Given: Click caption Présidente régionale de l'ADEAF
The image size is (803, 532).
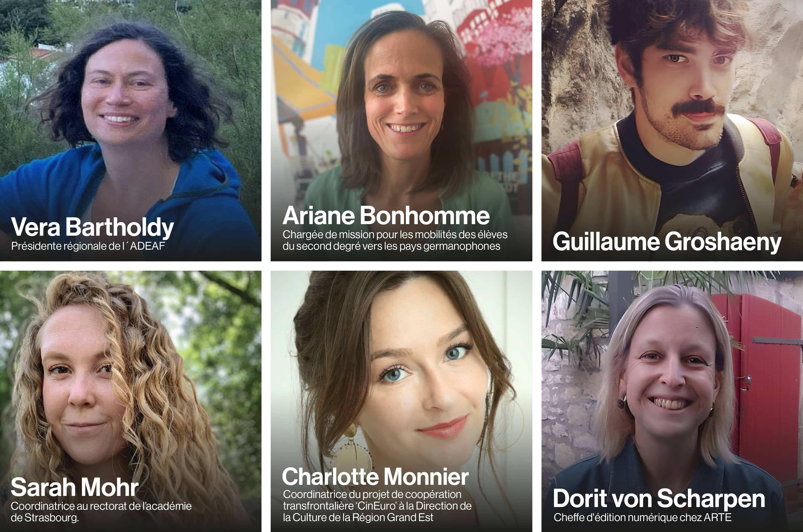Looking at the screenshot, I should [88, 246].
